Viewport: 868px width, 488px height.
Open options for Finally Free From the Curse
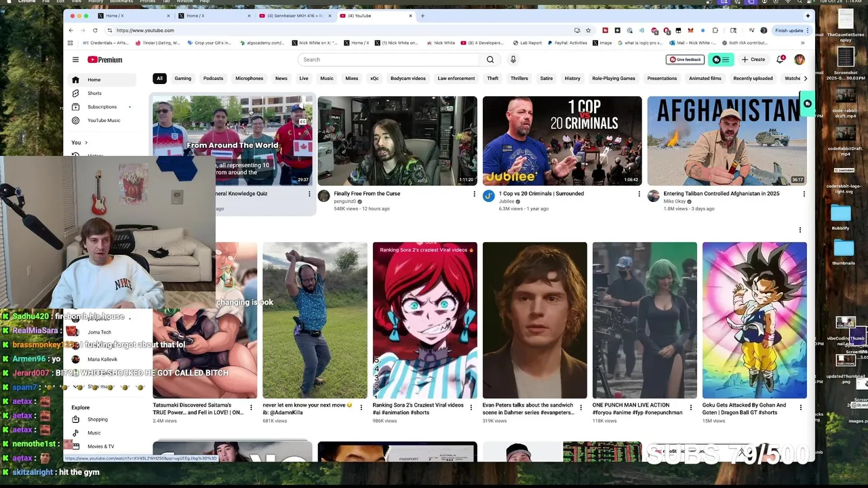[x=474, y=194]
